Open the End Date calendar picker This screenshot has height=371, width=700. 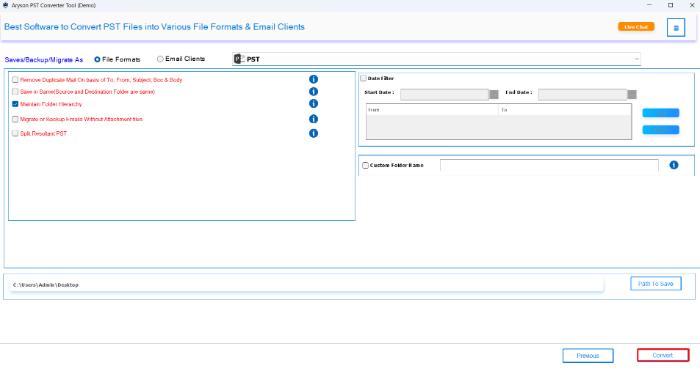pos(632,94)
